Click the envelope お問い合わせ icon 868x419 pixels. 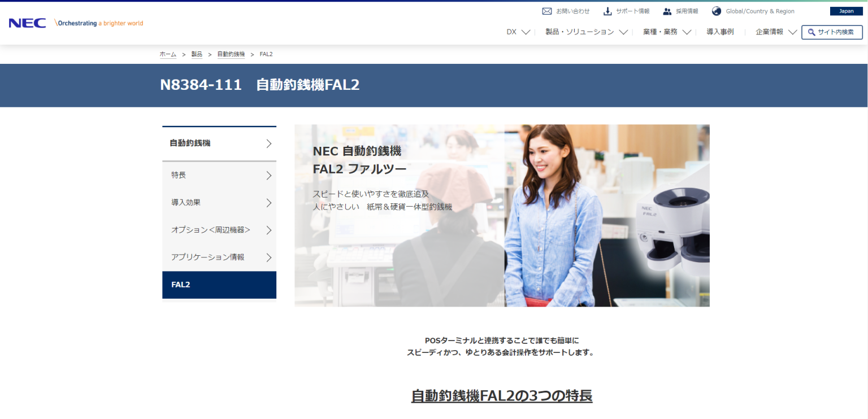(547, 11)
